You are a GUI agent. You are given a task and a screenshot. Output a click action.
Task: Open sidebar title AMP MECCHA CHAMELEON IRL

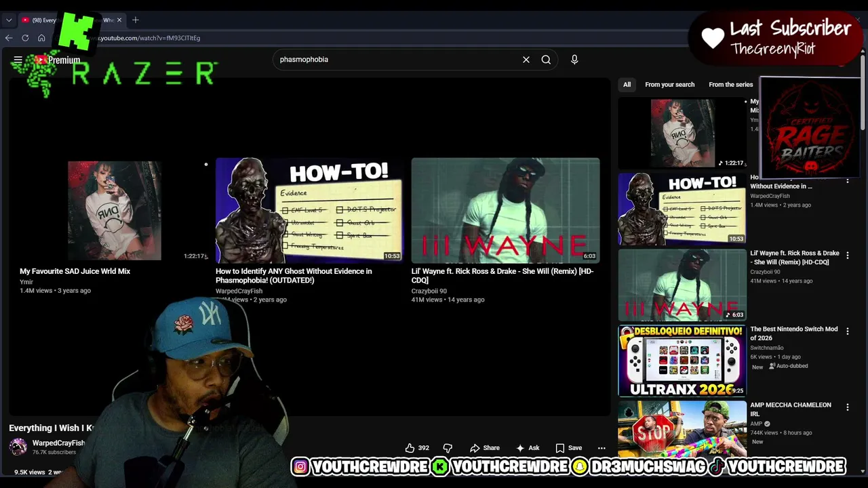(791, 409)
